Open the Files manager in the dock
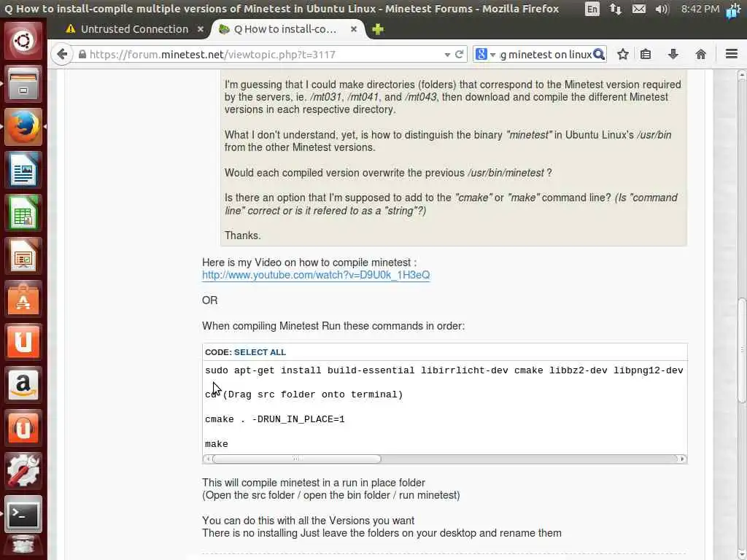Screen dimensions: 747x560 pos(23,84)
